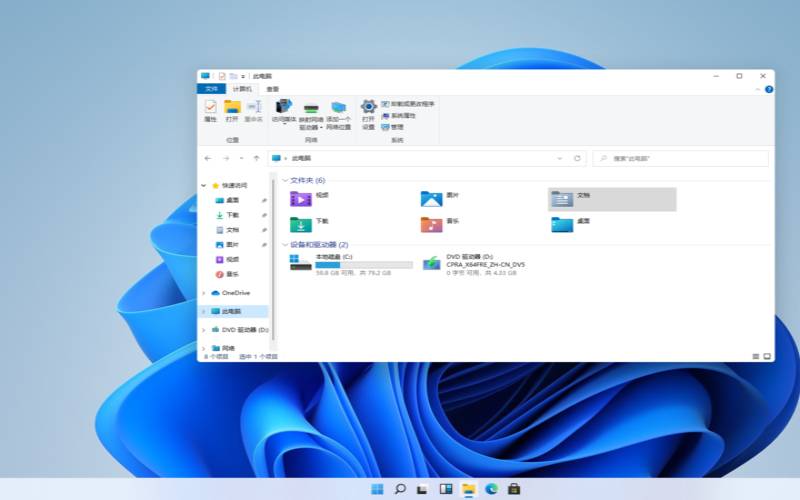This screenshot has height=500, width=800.
Task: Click the help question mark icon
Action: point(769,89)
